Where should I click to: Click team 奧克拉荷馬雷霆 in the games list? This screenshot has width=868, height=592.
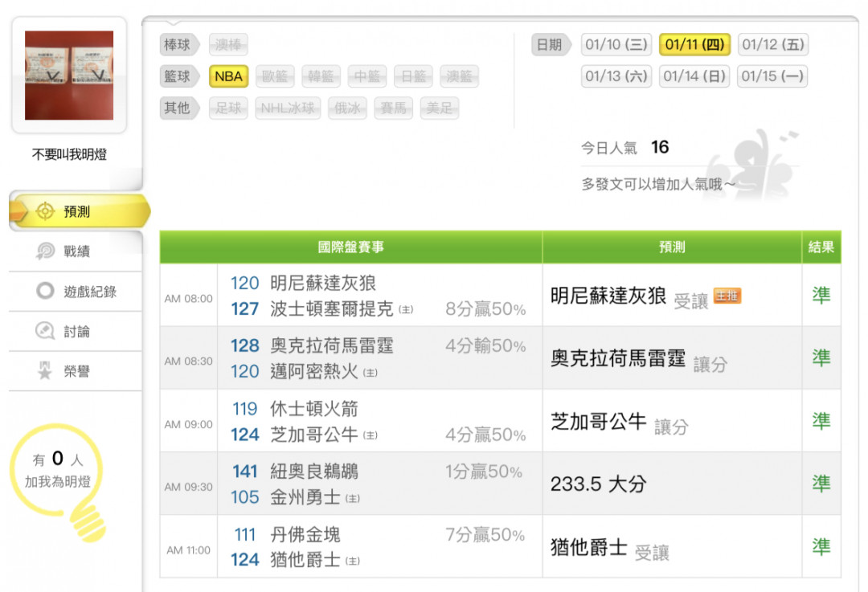coord(332,345)
